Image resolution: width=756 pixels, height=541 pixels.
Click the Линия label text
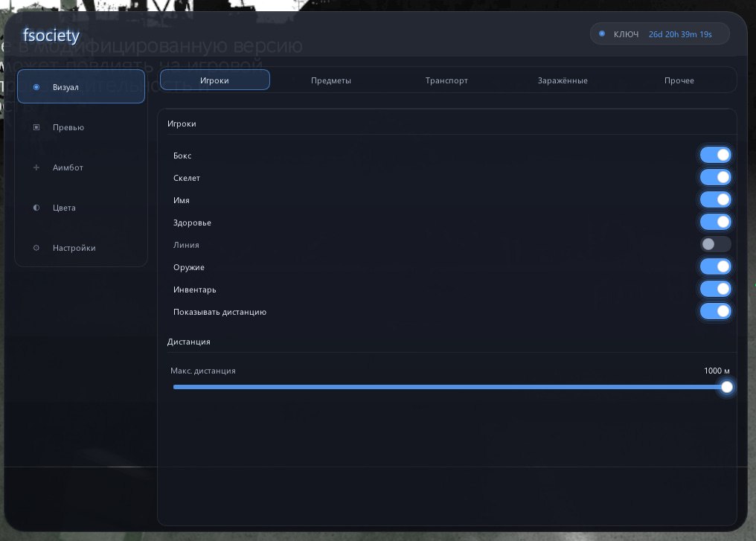[x=186, y=245]
